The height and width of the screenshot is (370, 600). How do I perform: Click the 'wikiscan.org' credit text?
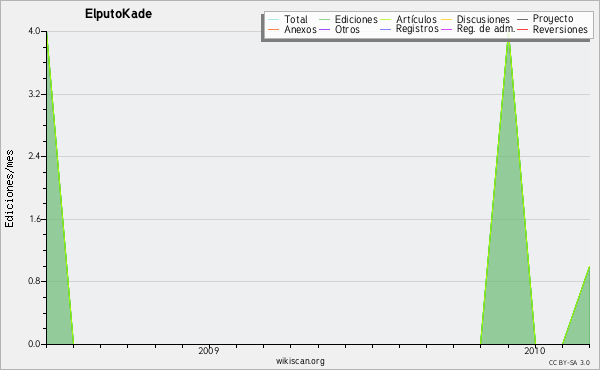point(300,361)
